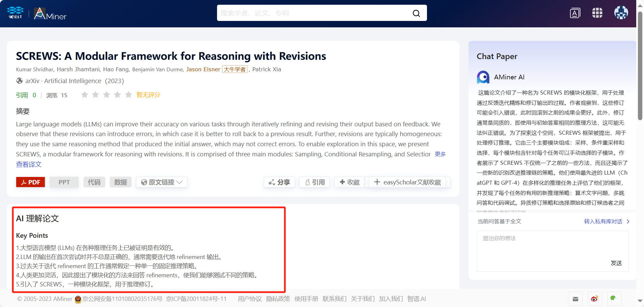
Task: Click easyScholar文献收藏 button
Action: pos(407,182)
